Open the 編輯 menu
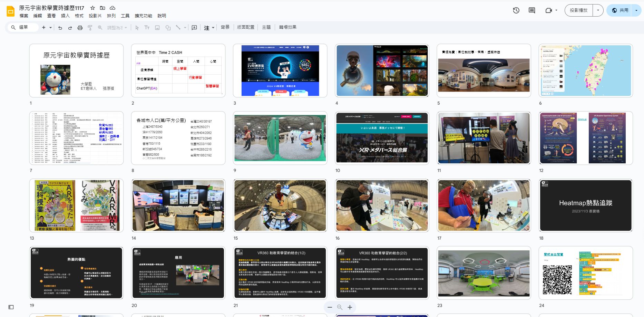This screenshot has height=317, width=644. [38, 16]
